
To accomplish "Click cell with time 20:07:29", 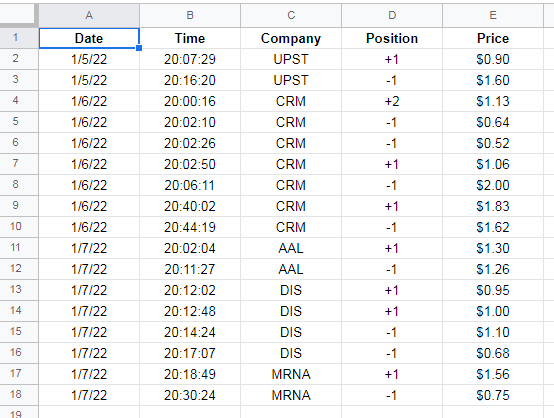I will pos(190,59).
